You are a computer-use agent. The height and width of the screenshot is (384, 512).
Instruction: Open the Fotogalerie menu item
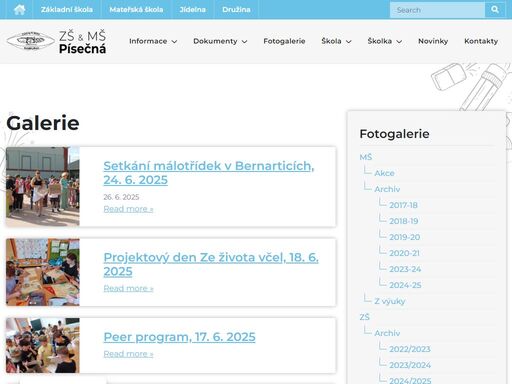coord(284,41)
